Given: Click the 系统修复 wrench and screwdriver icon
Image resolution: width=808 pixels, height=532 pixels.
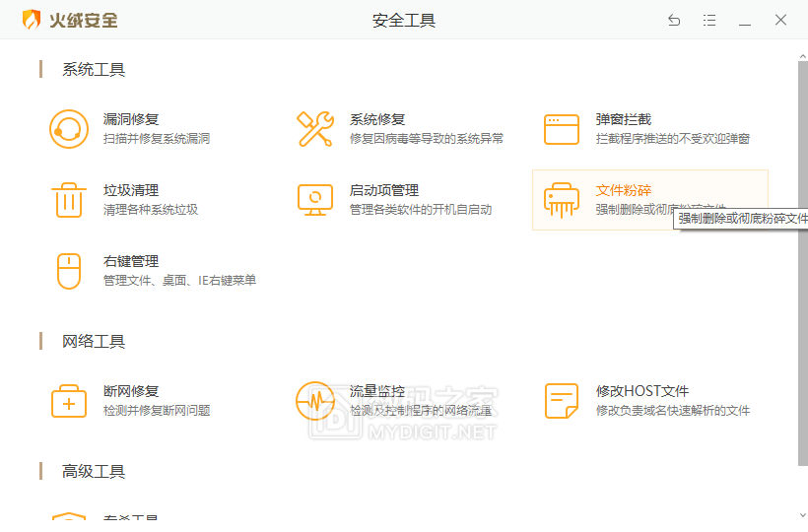Looking at the screenshot, I should pyautogui.click(x=315, y=129).
